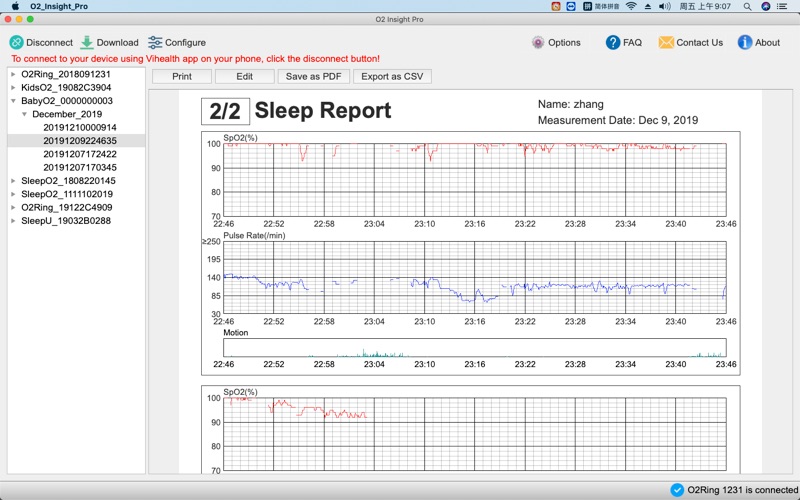The height and width of the screenshot is (500, 800).
Task: Open the O2_Insight_Pro menu
Action: (x=59, y=6)
